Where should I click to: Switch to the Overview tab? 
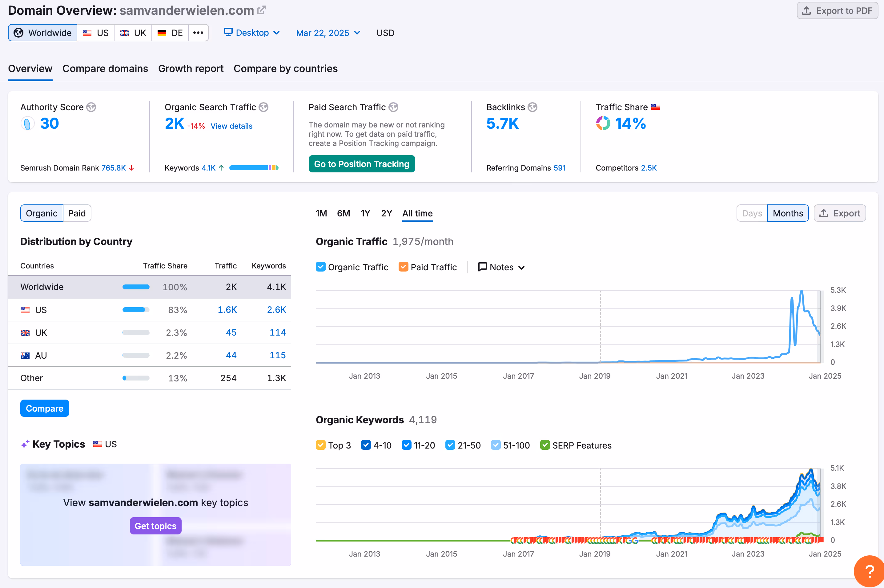click(30, 69)
